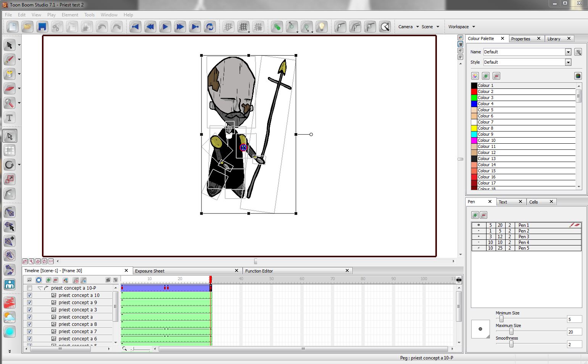This screenshot has height=364, width=588.
Task: Select the Pen 3 row in pen list
Action: click(x=526, y=237)
